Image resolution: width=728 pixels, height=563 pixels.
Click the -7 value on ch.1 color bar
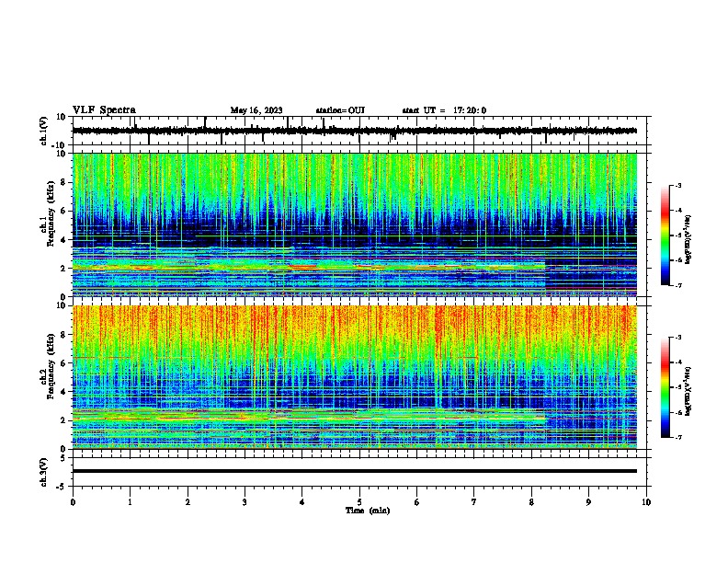(677, 285)
